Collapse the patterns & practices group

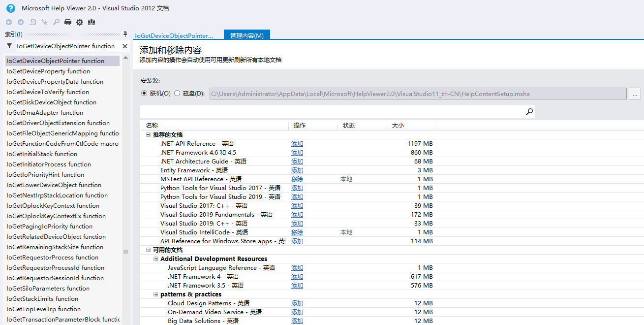click(x=156, y=294)
